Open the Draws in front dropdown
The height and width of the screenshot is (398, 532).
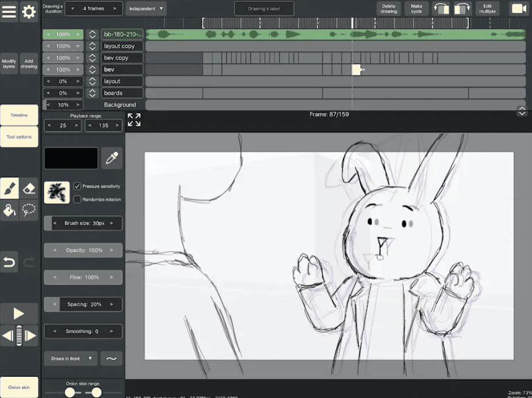[71, 358]
